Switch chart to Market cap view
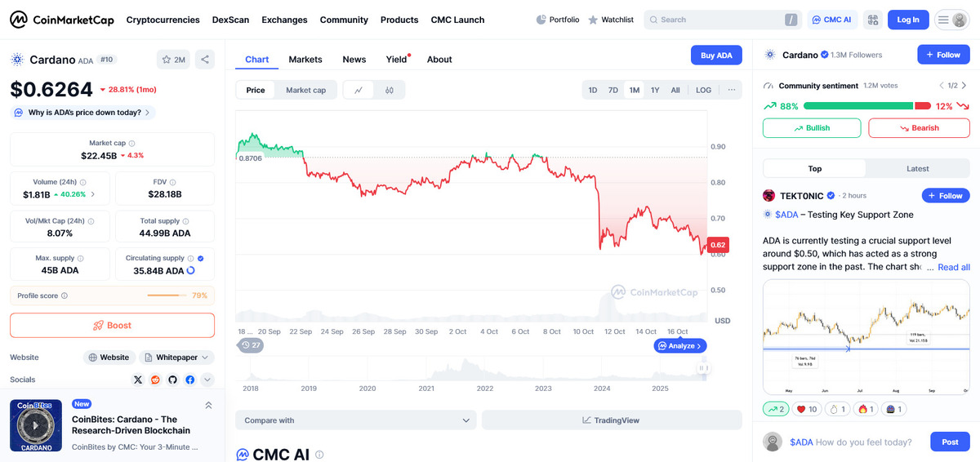Screen dimensions: 980x462 click(x=305, y=90)
